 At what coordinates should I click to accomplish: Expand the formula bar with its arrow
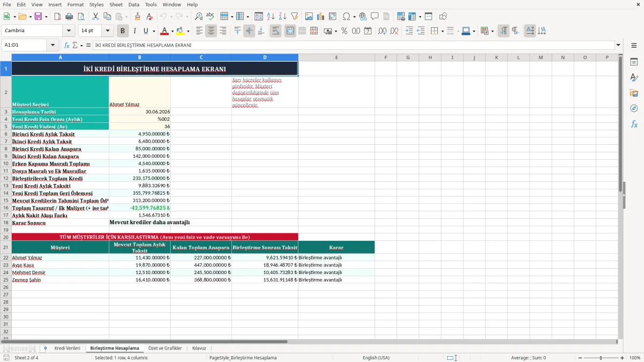[618, 45]
